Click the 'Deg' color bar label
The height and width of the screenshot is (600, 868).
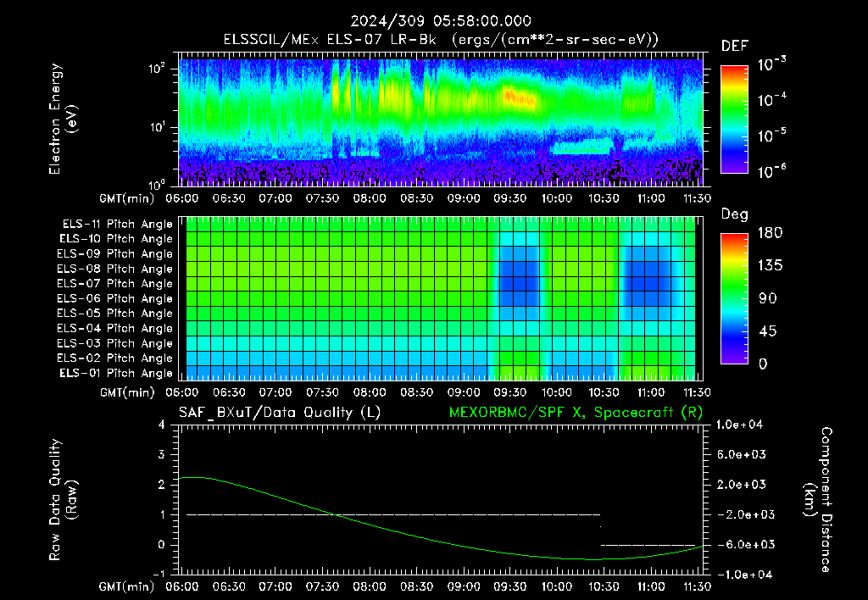point(735,214)
